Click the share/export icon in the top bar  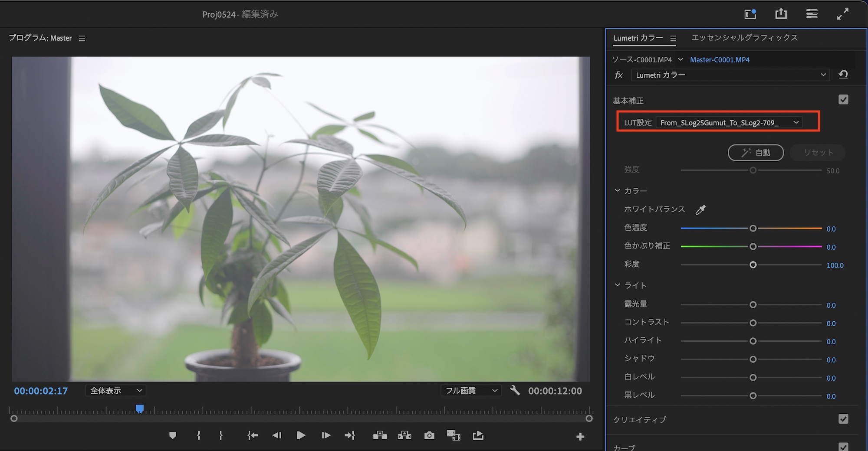pos(781,14)
